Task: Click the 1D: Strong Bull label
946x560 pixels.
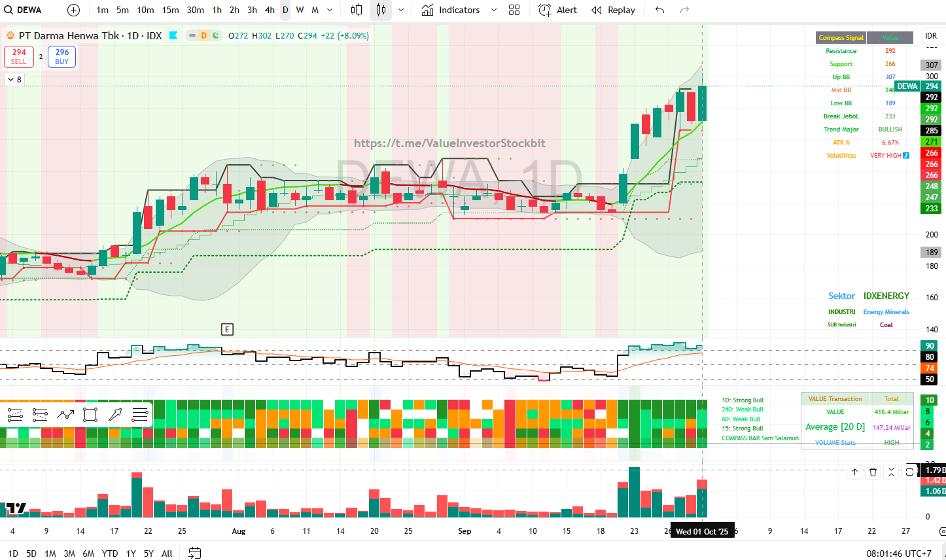Action: (743, 400)
